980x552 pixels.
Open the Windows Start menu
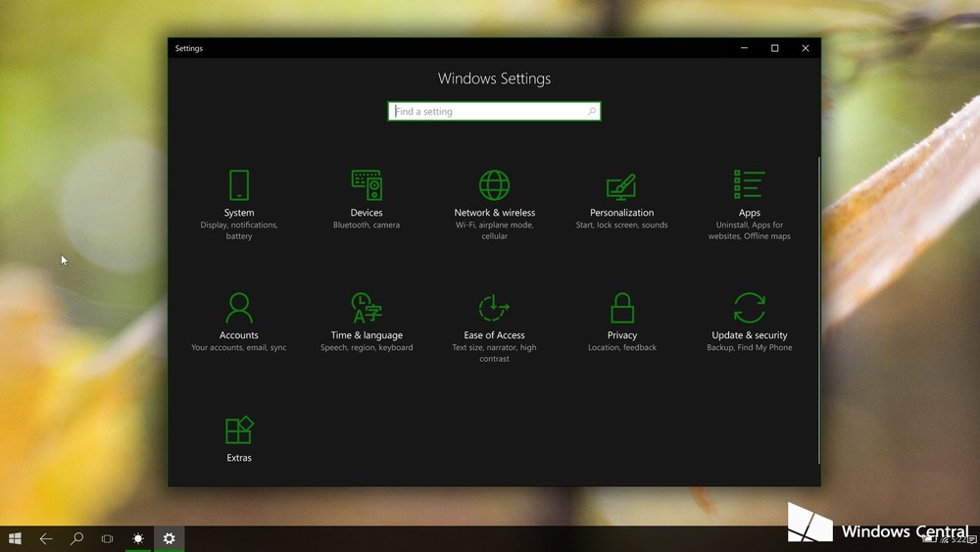15,538
